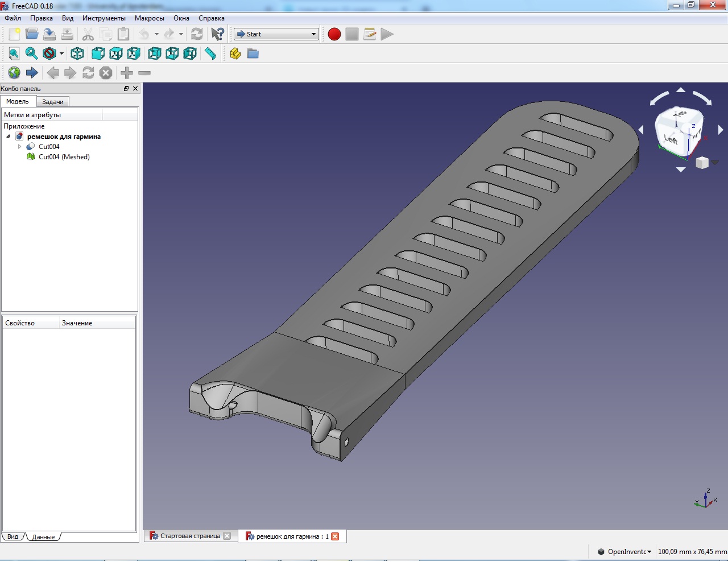
Task: Create a new Part with yellow icon
Action: point(235,53)
